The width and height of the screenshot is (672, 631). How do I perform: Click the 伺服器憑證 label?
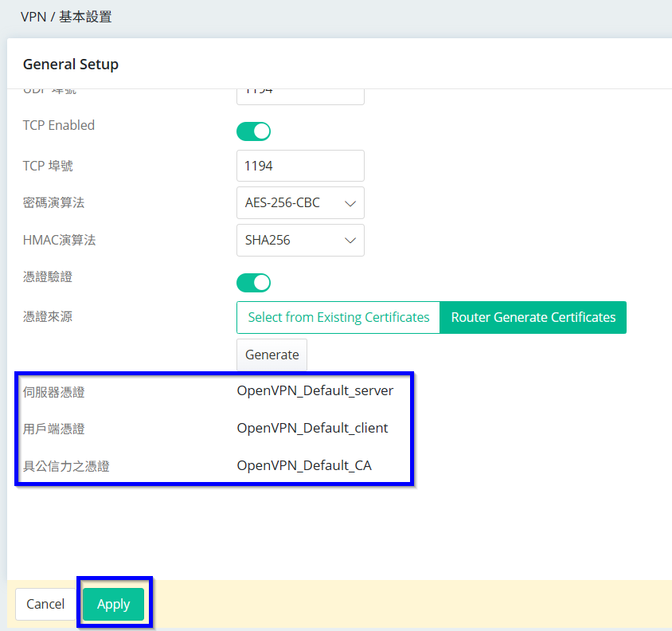53,392
